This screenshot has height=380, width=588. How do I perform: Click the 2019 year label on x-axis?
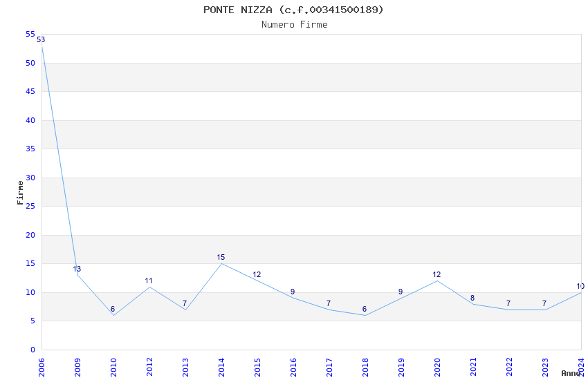(401, 367)
